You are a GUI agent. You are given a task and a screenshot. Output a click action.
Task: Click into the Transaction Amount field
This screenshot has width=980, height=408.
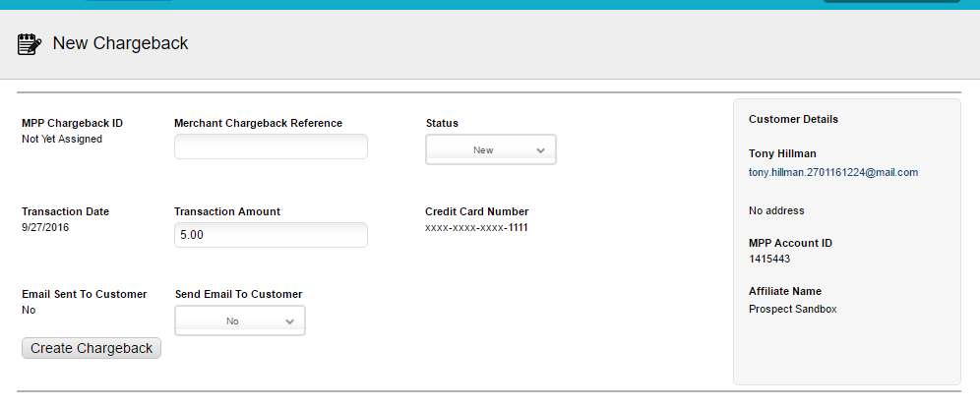click(x=271, y=235)
